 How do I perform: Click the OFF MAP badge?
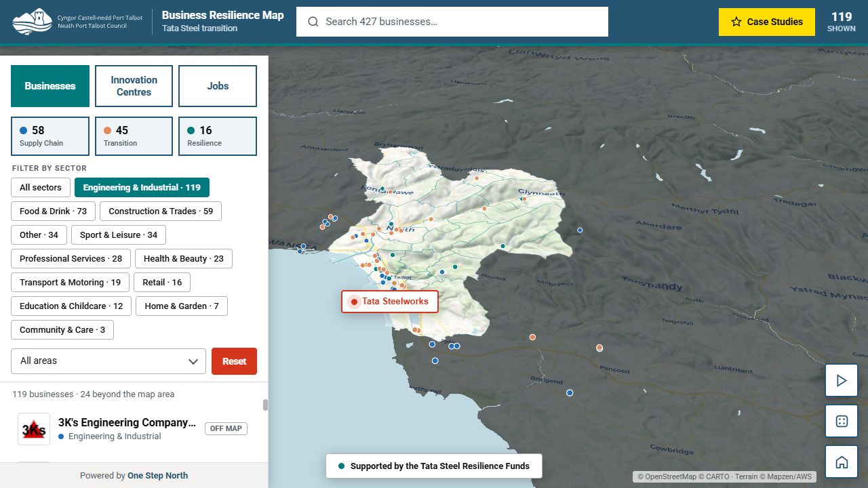[x=226, y=428]
